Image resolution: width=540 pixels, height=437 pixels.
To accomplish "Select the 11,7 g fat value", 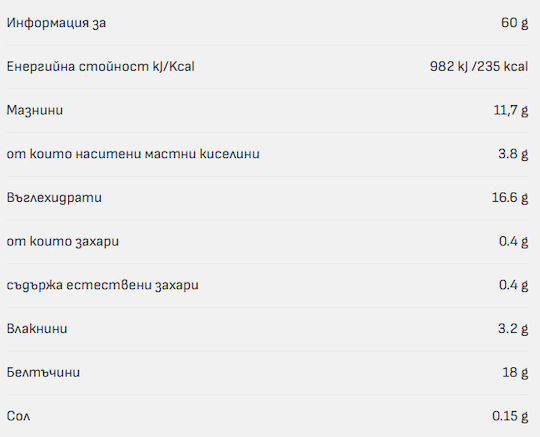I will (511, 110).
